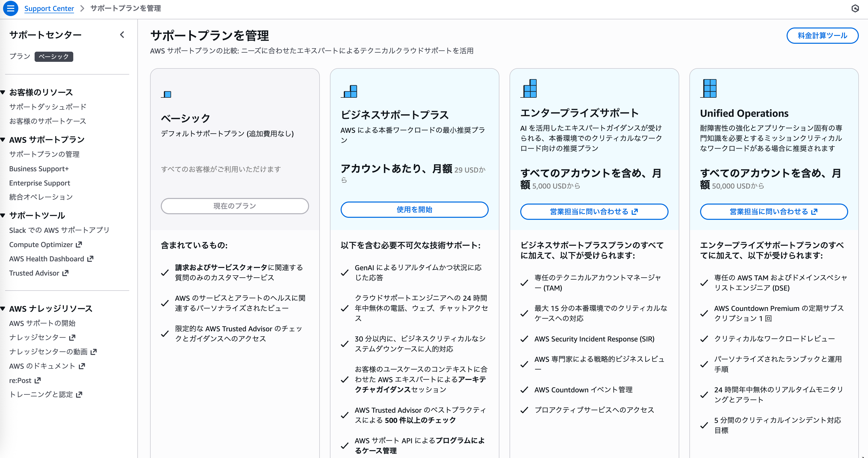Click the hexagon icon in top-right corner
Viewport: 868px width, 458px height.
tap(855, 8)
